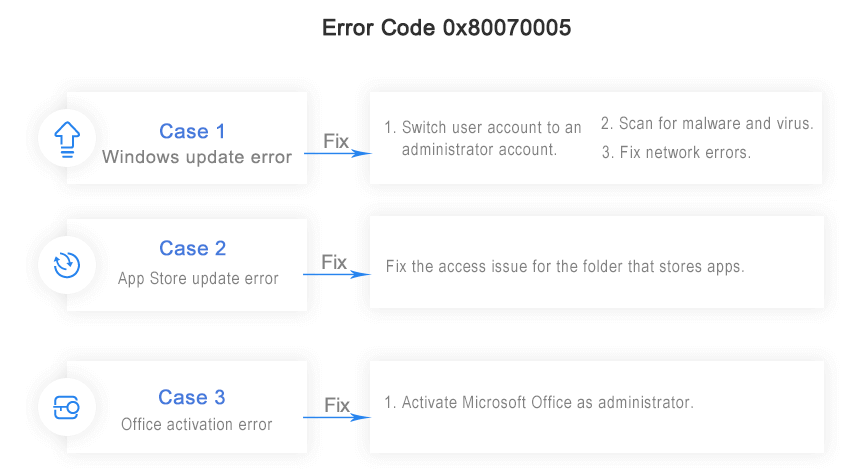The image size is (853, 474).
Task: Click the Office activation error label
Action: pyautogui.click(x=197, y=424)
